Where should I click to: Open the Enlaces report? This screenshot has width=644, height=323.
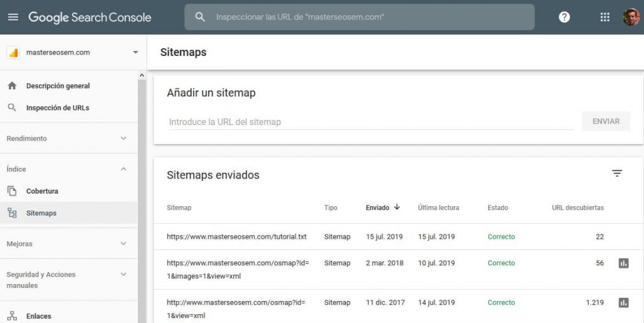click(38, 316)
